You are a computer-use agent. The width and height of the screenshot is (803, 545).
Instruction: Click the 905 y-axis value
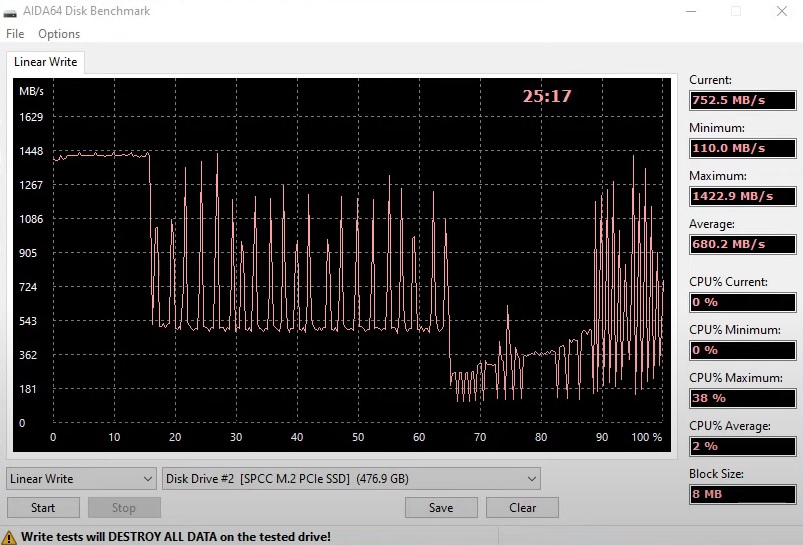(x=28, y=253)
